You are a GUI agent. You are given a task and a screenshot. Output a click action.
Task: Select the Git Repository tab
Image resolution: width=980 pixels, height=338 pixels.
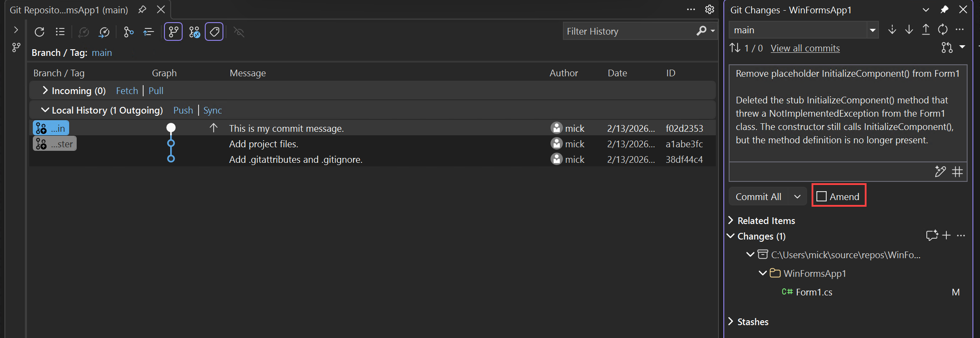pos(69,10)
